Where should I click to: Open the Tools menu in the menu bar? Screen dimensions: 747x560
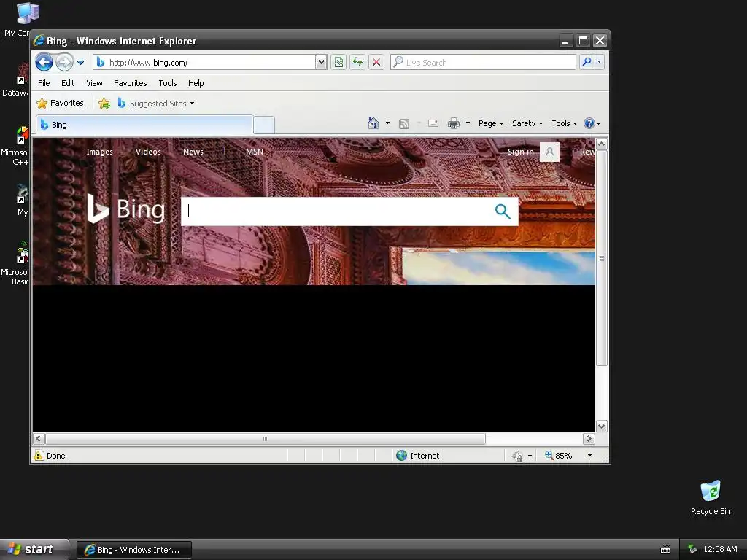tap(168, 83)
